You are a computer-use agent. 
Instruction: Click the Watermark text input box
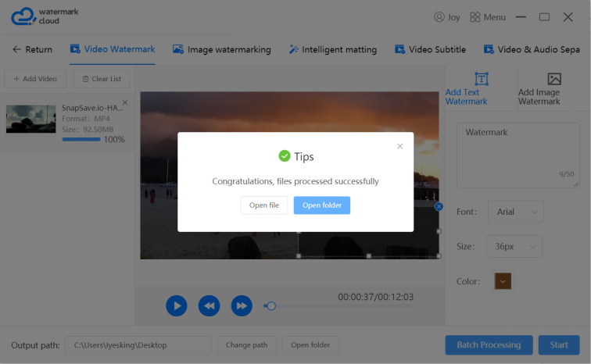click(x=518, y=155)
